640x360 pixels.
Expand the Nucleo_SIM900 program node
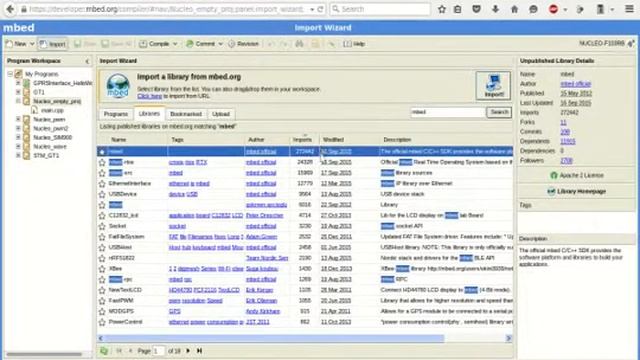pyautogui.click(x=18, y=137)
